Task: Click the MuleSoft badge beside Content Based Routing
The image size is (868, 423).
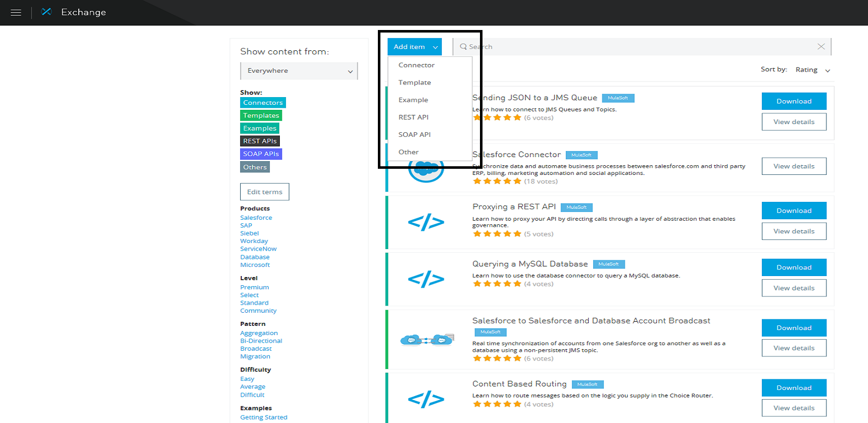Action: 588,384
